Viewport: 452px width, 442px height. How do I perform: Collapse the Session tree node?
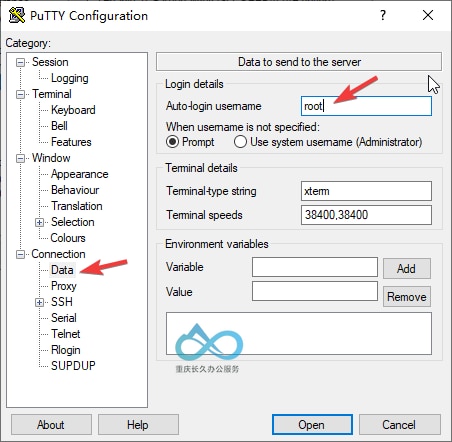pos(20,62)
